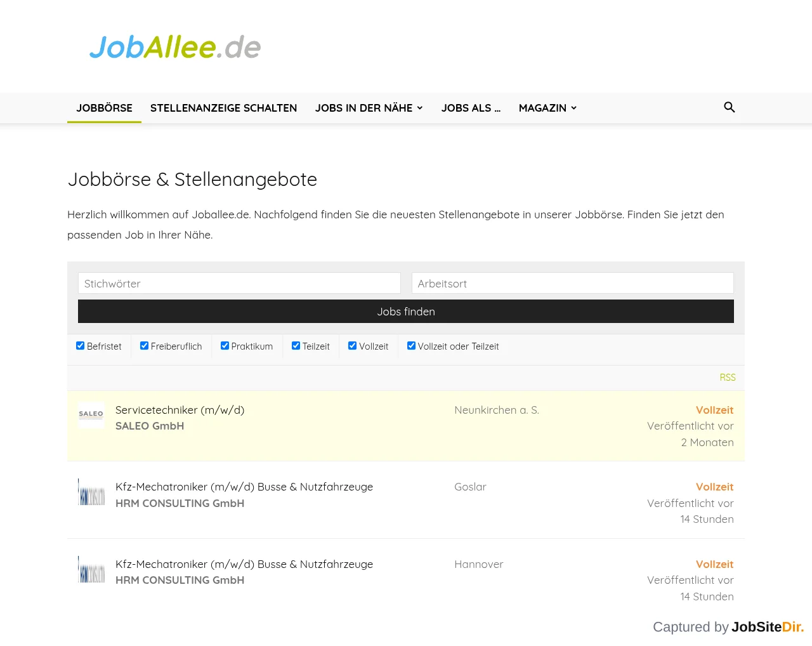The image size is (812, 646).
Task: Click the Hannover location text
Action: tap(479, 564)
